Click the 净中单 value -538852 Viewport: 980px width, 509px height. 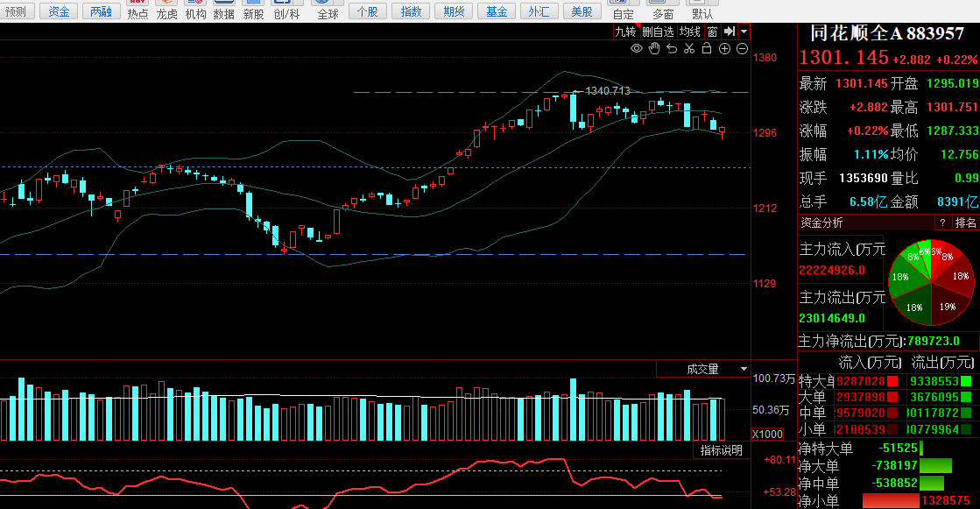point(894,484)
